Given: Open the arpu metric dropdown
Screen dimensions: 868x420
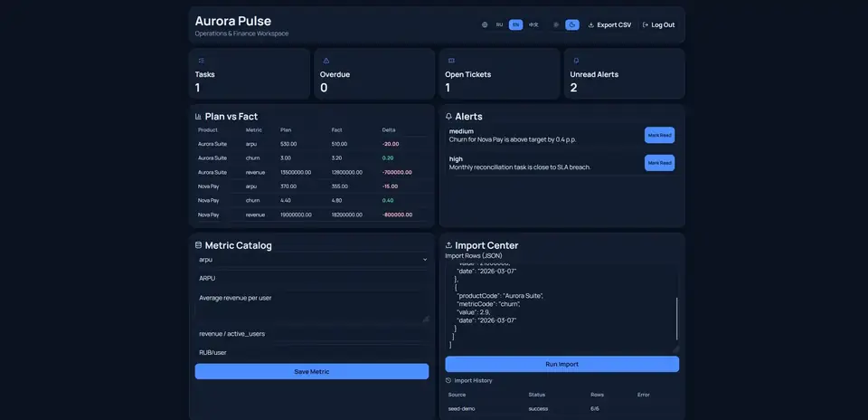Looking at the screenshot, I should [312, 259].
